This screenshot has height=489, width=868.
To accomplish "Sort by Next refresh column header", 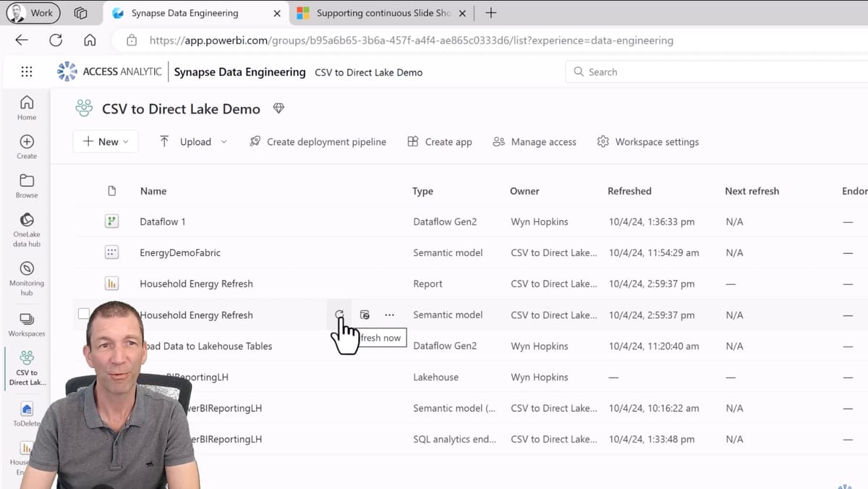I will tap(752, 191).
